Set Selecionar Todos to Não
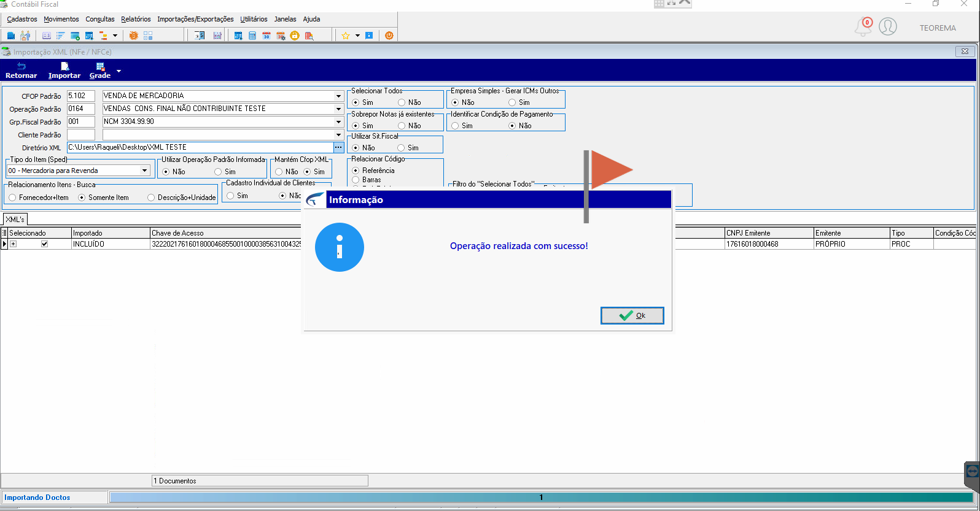 pos(402,102)
